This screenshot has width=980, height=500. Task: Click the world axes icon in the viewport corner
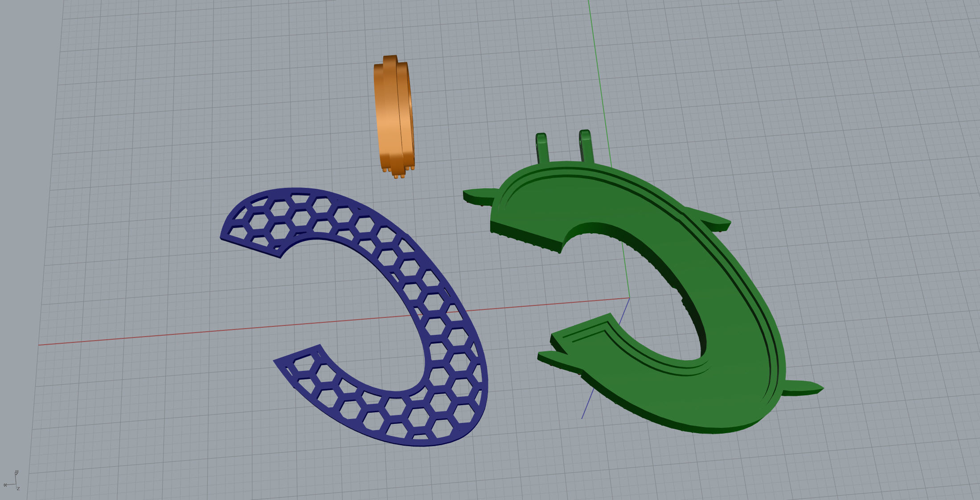pos(12,481)
